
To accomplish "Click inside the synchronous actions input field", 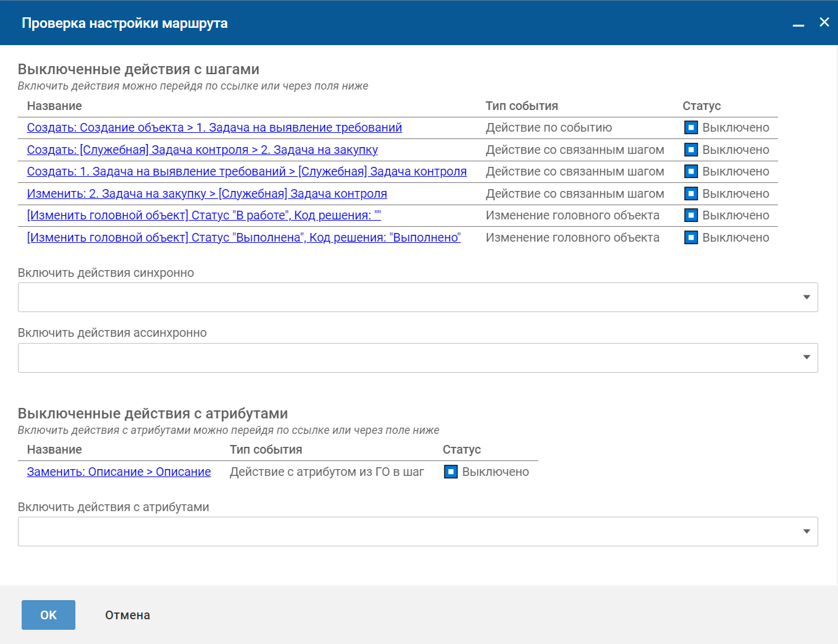I will (402, 297).
